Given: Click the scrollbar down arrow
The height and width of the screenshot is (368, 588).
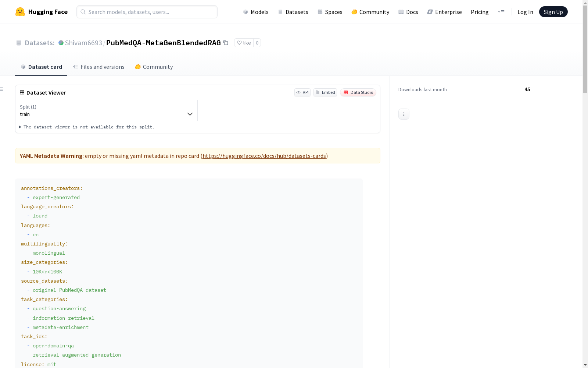Looking at the screenshot, I should click(x=585, y=365).
